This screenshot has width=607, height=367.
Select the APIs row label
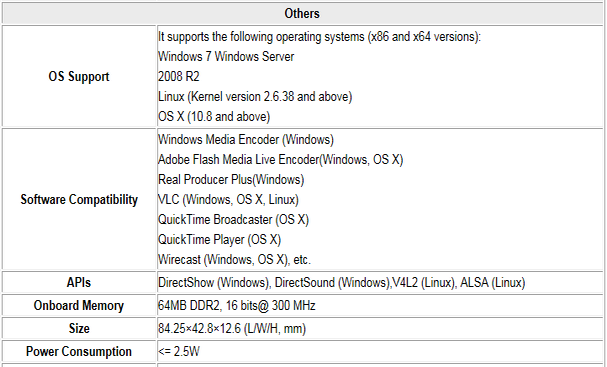79,282
